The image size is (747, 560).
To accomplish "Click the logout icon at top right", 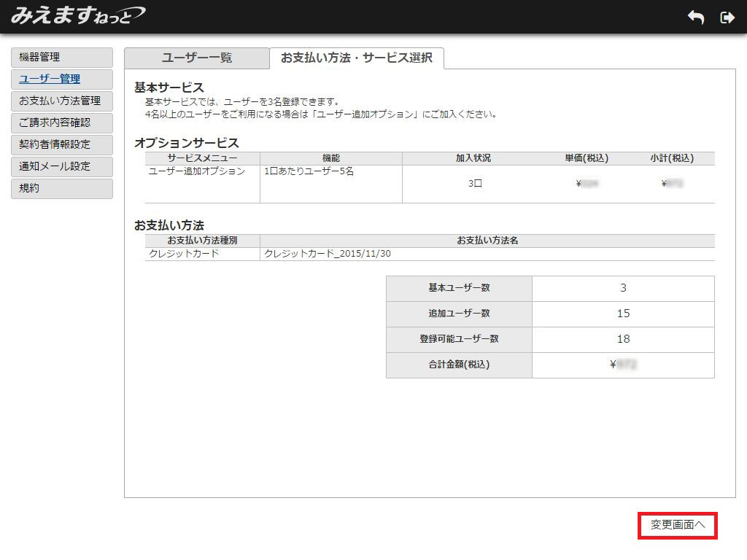I will (x=727, y=17).
